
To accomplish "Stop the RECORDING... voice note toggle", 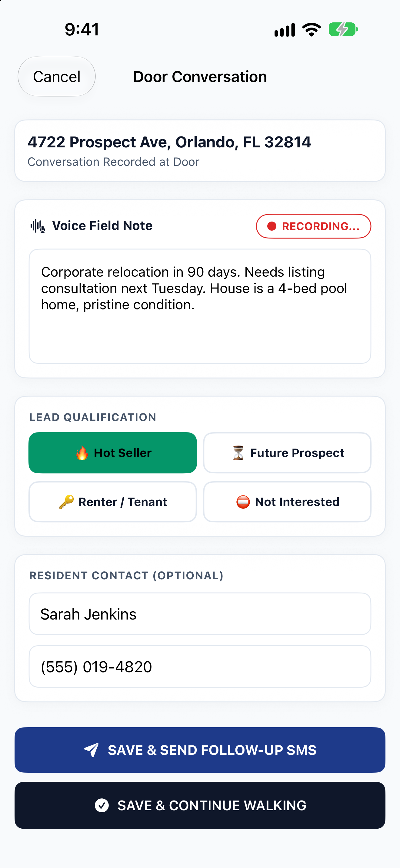I will 313,226.
